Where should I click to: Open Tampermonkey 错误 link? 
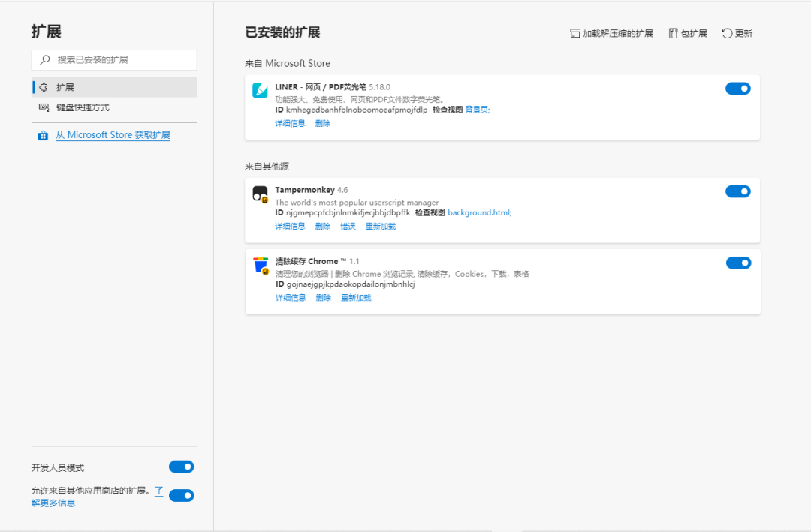click(x=348, y=227)
